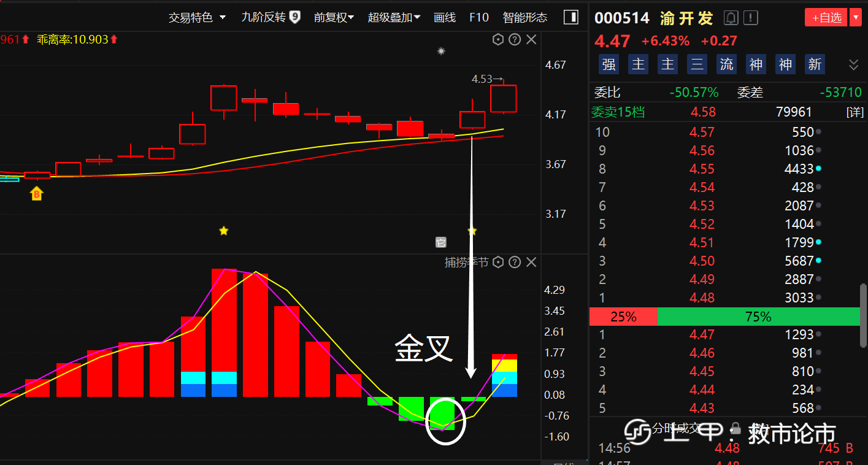
Task: Open main chart hexagon settings icon
Action: [498, 40]
